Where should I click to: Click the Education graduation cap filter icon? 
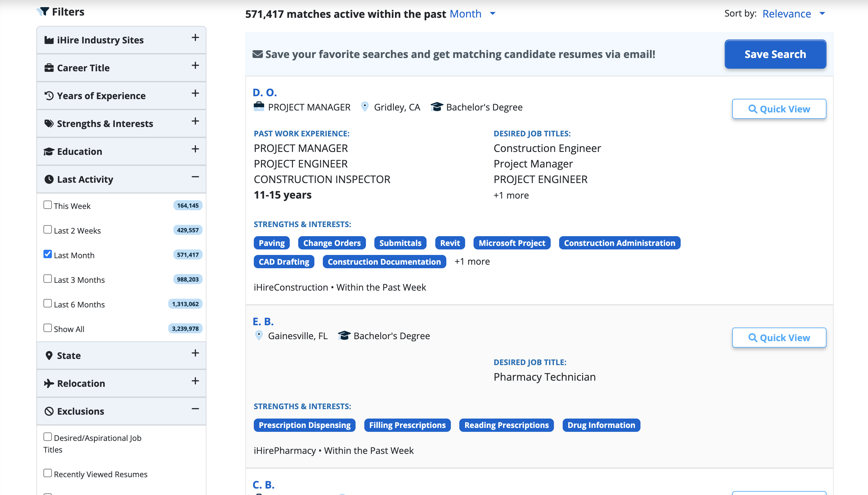coord(49,152)
